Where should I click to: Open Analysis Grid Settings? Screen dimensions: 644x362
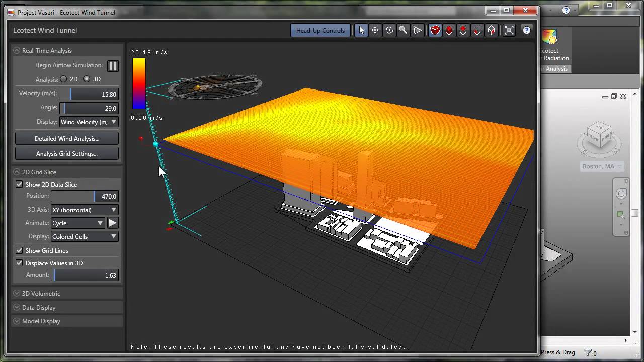pos(66,153)
